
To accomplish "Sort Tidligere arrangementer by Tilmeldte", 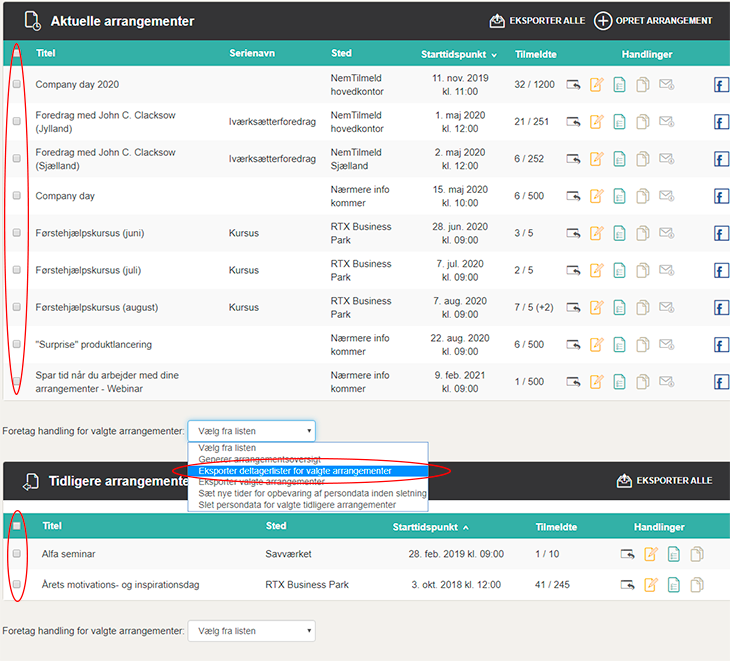I will 556,527.
